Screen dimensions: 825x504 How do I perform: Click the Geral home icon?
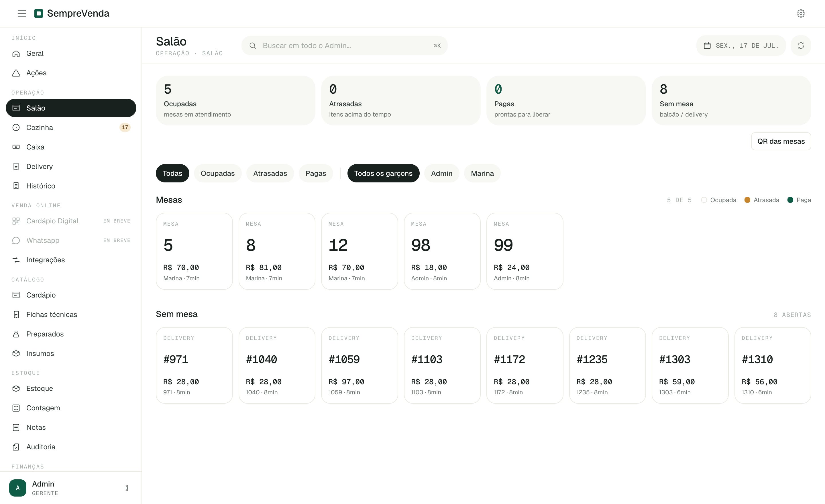(16, 54)
